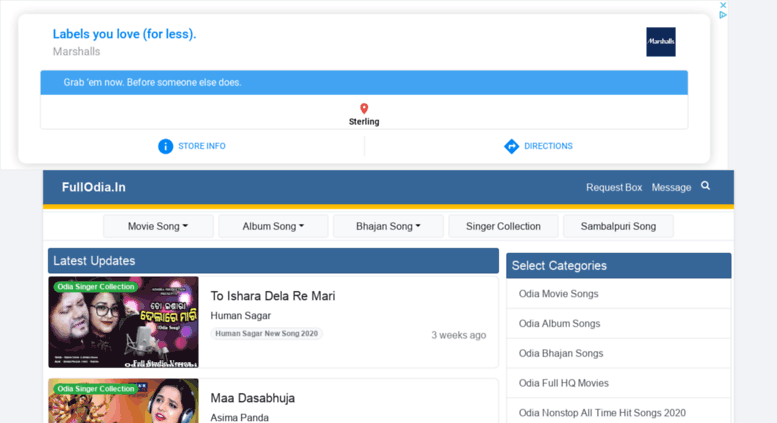777x423 pixels.
Task: Click 'Labels you love (for less).' headline
Action: click(124, 34)
